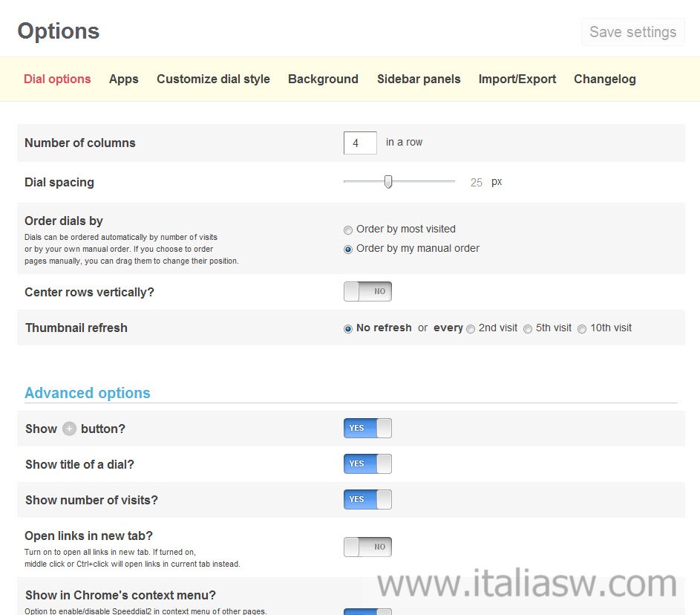The image size is (700, 615).
Task: Select Order by my manual order
Action: click(347, 250)
